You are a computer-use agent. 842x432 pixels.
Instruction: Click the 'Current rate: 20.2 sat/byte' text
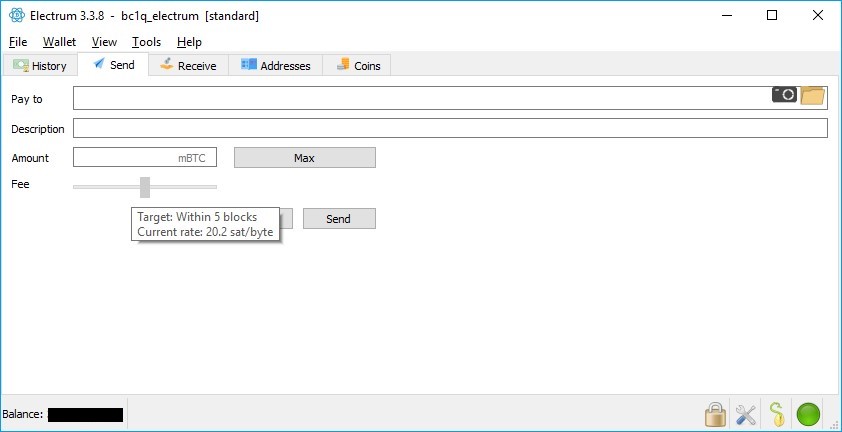(x=205, y=232)
